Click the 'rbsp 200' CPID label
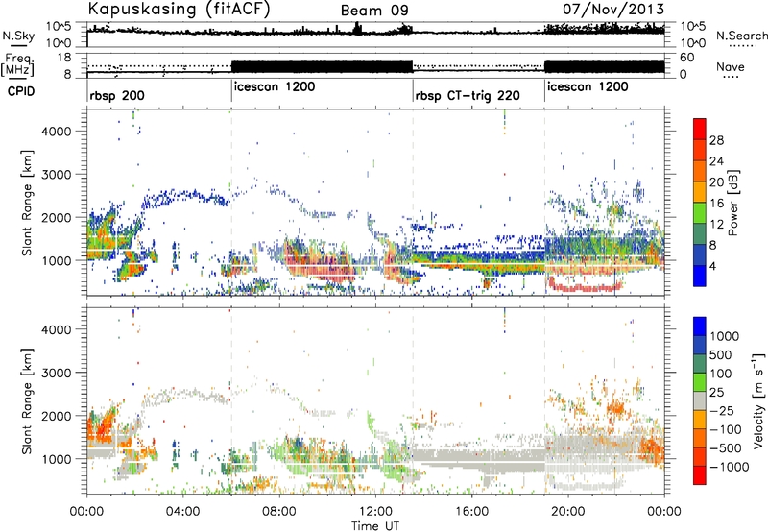Screen dimensions: 768x532 pyautogui.click(x=117, y=95)
